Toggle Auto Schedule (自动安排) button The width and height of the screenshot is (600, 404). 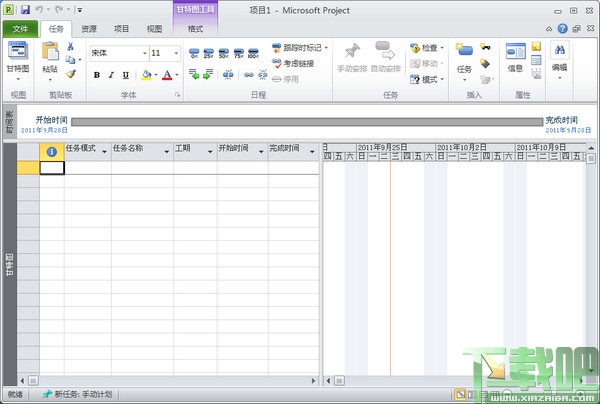[x=386, y=57]
